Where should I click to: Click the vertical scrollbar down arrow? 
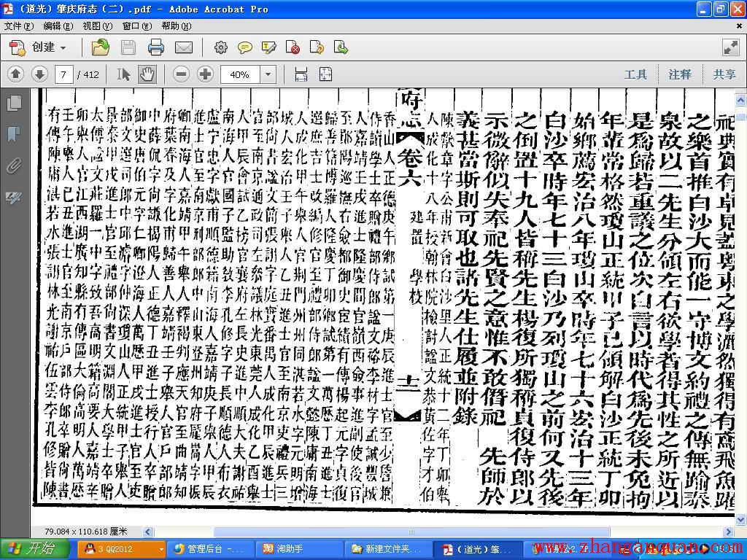point(741,519)
